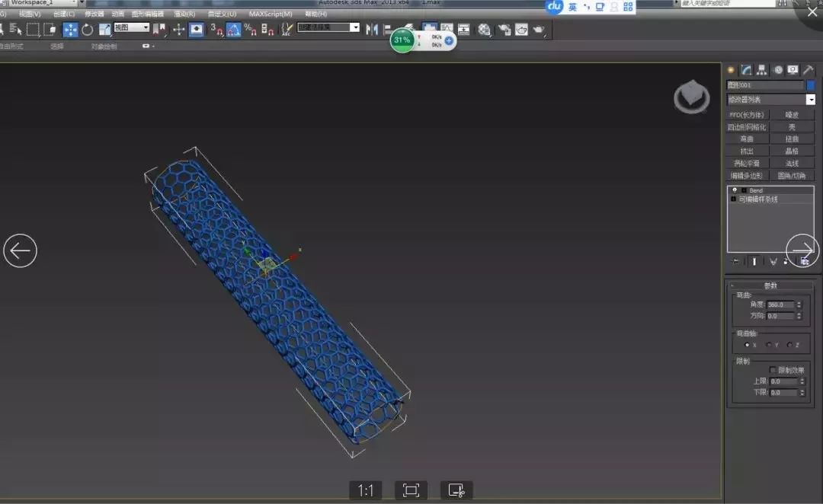Click the 方向 direction spinner arrows
Screen dimensions: 823x504
click(799, 316)
